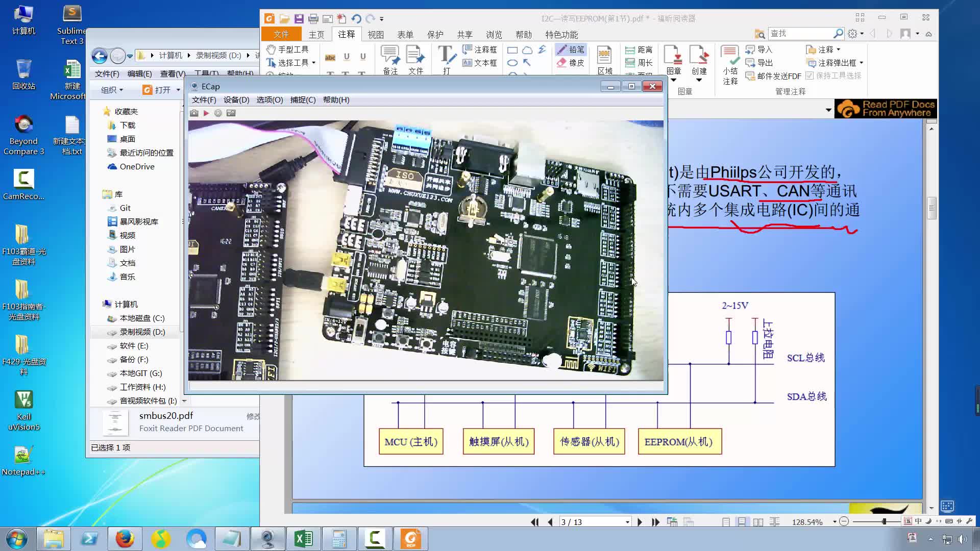
Task: Save the PDF using the save icon
Action: [x=299, y=18]
